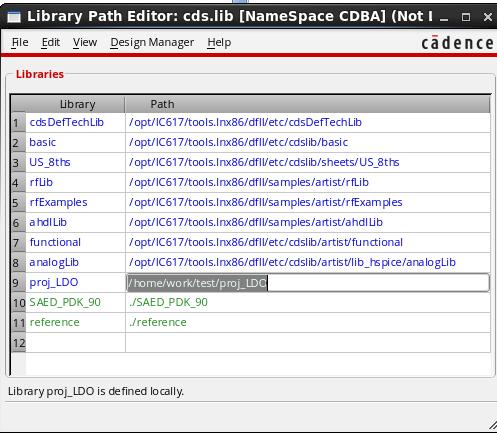Select the cdsDefTechLib library cell
This screenshot has width=497, height=433.
pos(75,123)
